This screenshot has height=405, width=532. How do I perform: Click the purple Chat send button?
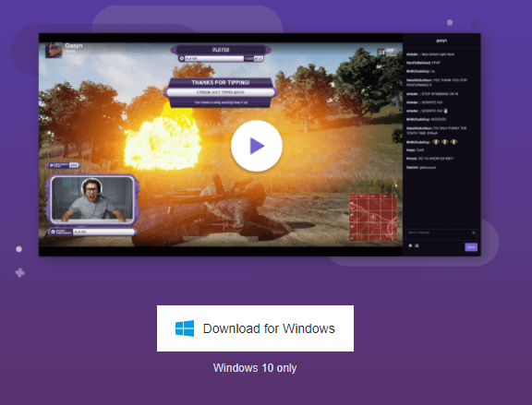pos(471,247)
